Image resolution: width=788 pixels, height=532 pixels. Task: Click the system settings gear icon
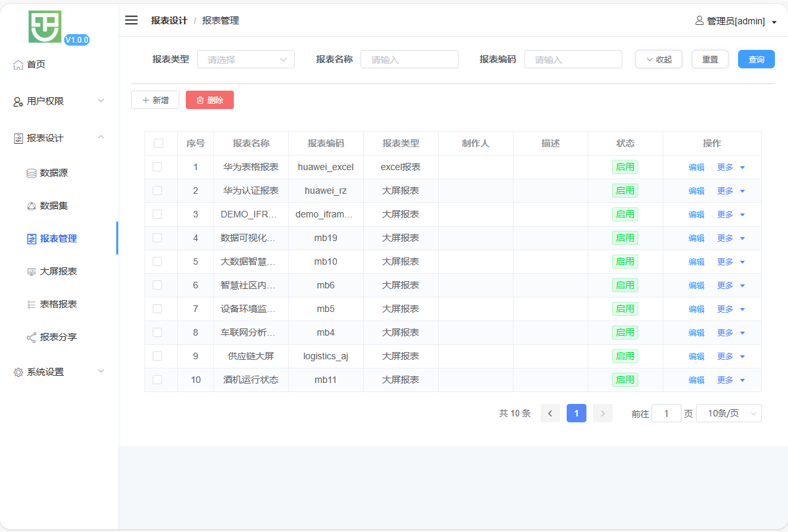[18, 372]
